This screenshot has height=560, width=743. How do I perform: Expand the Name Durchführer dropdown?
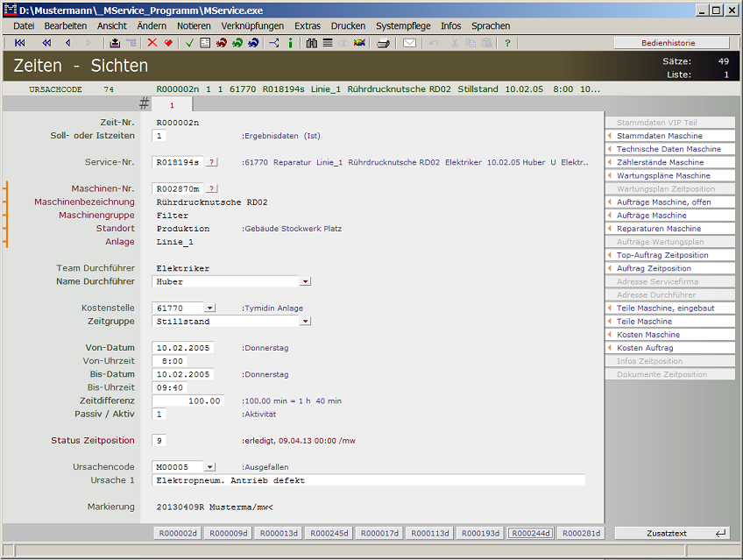coord(305,281)
